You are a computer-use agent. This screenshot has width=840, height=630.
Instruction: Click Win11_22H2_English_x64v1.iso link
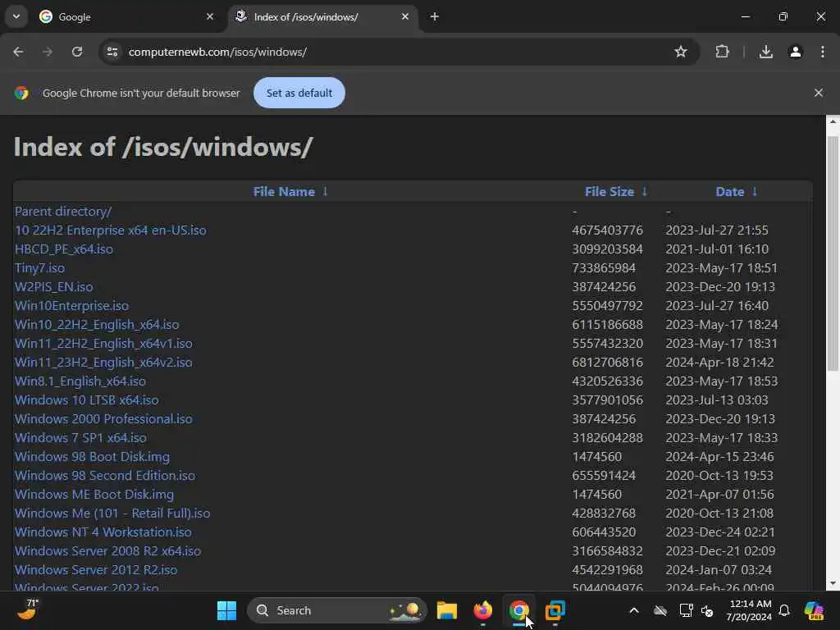point(103,344)
